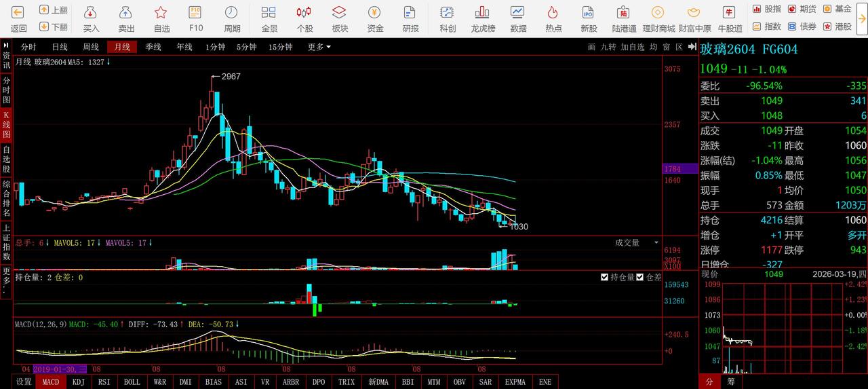Viewport: 868px width, 389px height.
Task: Open the 板块 sectors icon
Action: [x=340, y=12]
